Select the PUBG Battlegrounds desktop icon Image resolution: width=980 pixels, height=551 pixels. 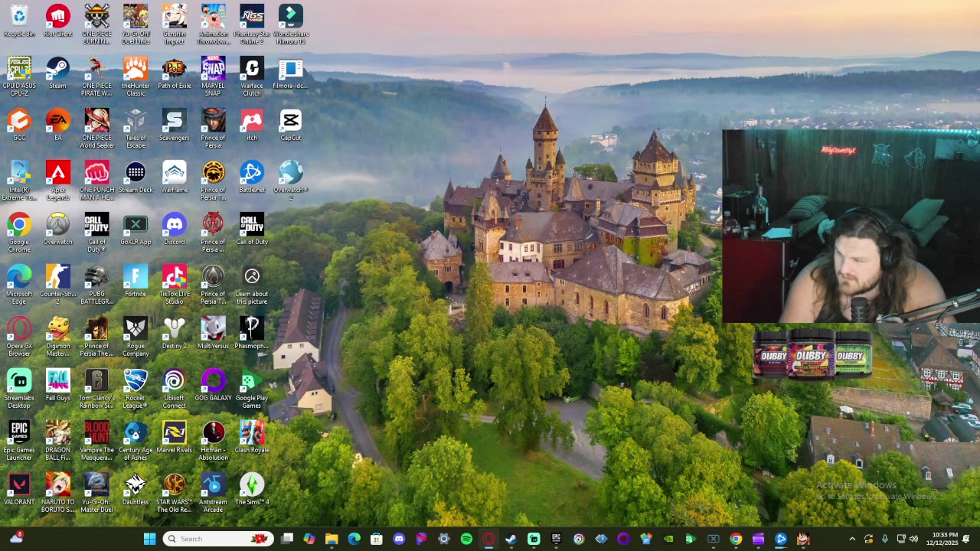point(96,285)
